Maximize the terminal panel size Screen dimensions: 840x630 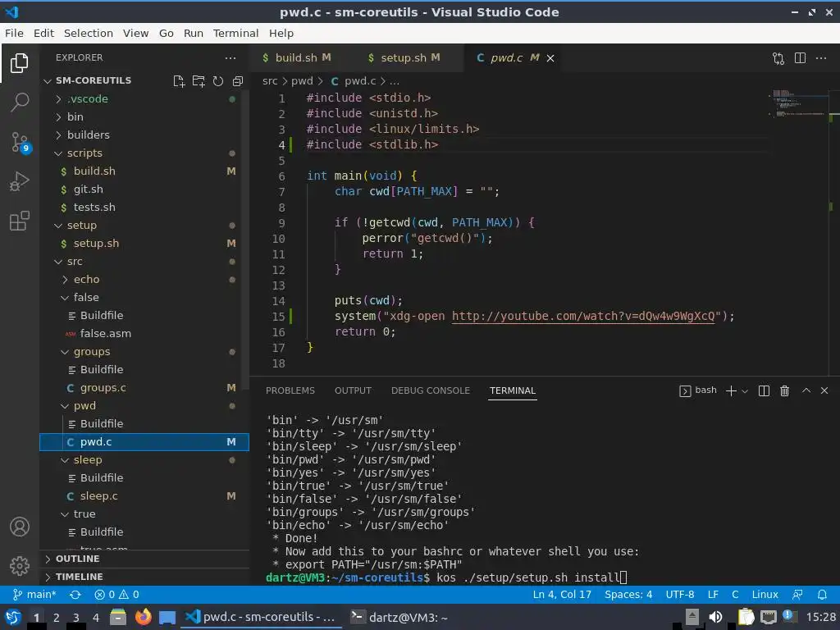click(806, 390)
